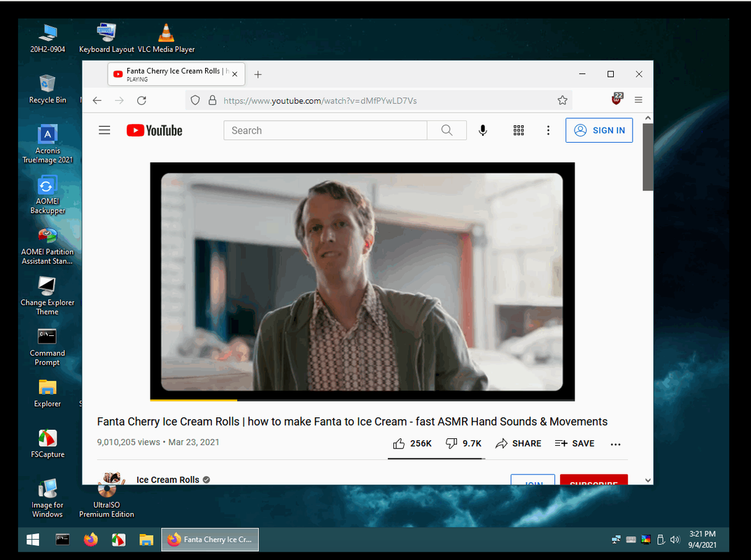This screenshot has height=560, width=751.
Task: Select the Recycle Bin icon
Action: tap(48, 90)
